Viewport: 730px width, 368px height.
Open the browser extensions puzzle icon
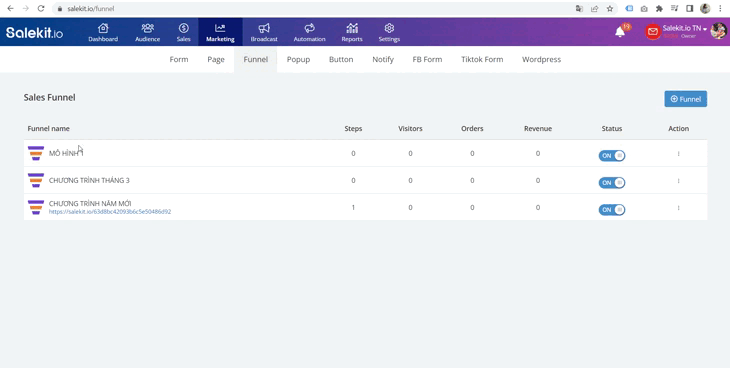pyautogui.click(x=659, y=8)
